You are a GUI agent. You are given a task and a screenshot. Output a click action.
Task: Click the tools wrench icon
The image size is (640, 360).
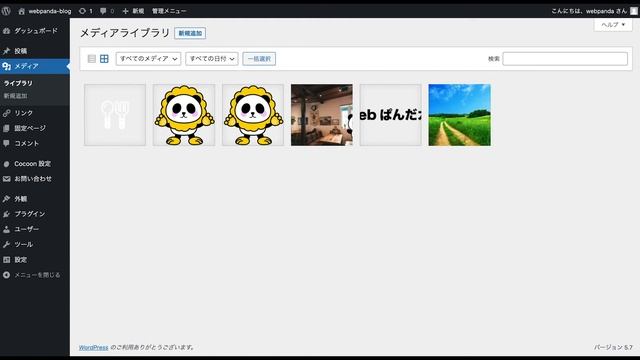click(x=7, y=244)
